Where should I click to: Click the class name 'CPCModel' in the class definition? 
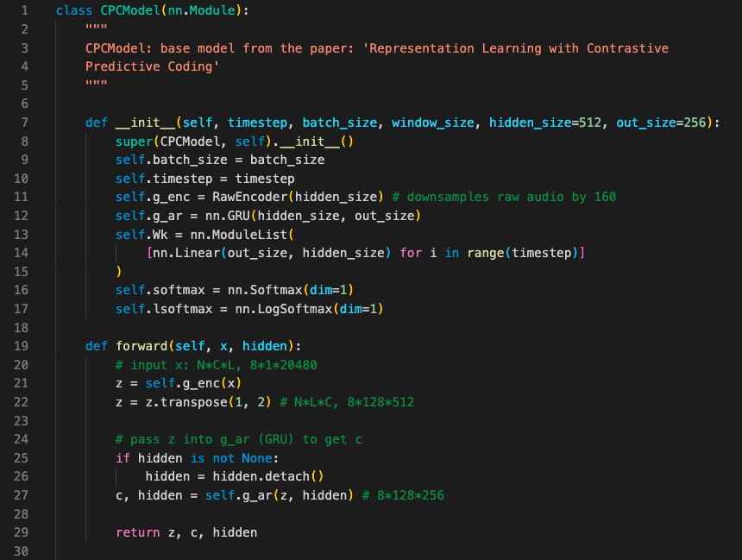tap(130, 10)
